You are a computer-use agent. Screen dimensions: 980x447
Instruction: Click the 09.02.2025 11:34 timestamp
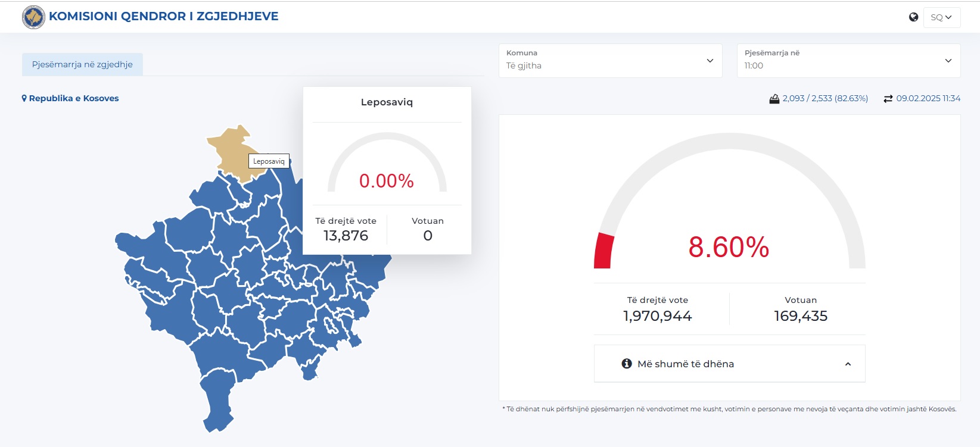(x=928, y=98)
